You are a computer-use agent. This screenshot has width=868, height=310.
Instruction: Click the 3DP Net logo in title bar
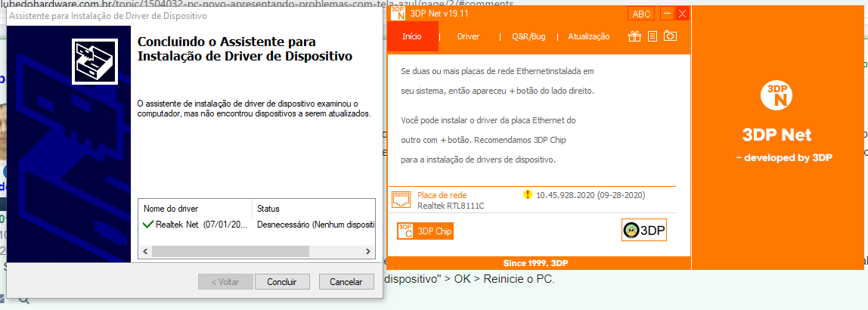coord(398,14)
